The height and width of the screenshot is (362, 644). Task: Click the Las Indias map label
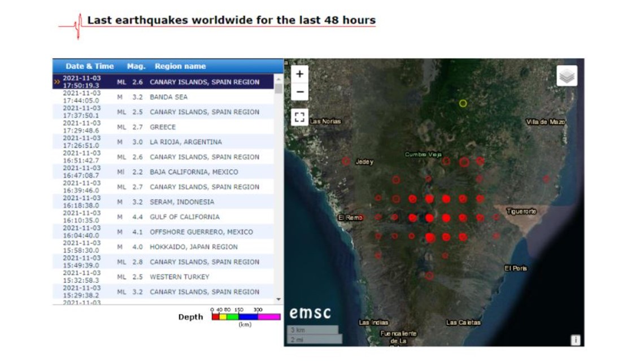point(373,322)
